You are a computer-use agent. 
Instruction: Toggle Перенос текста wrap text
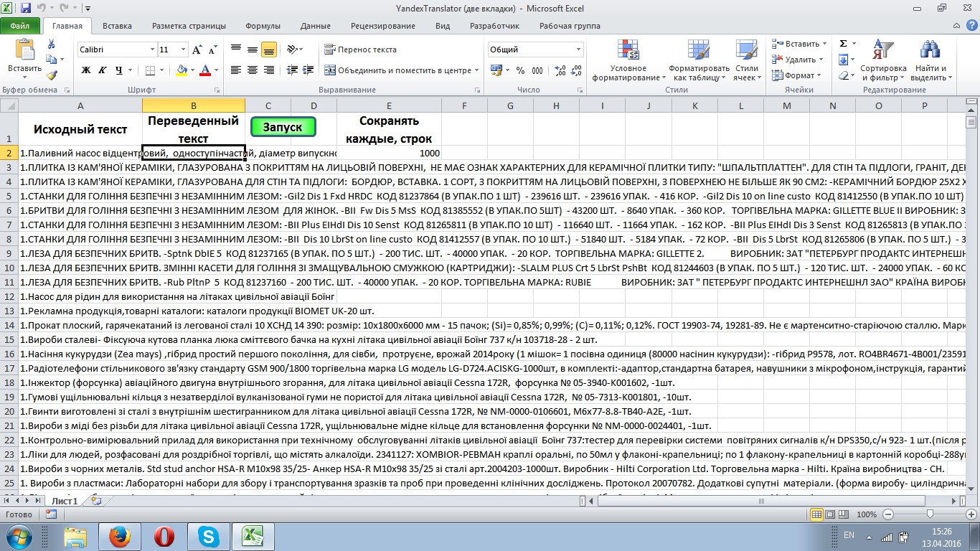[361, 50]
